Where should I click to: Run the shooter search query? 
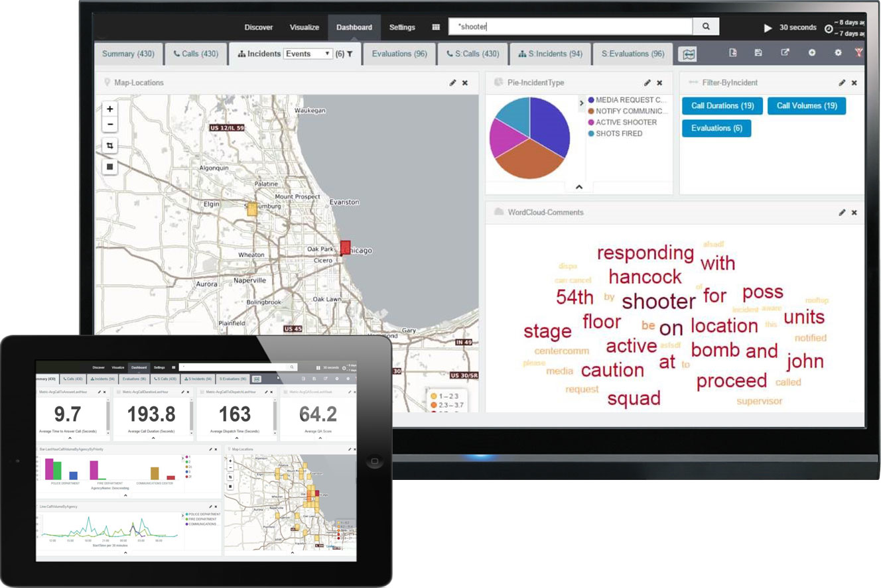tap(705, 27)
